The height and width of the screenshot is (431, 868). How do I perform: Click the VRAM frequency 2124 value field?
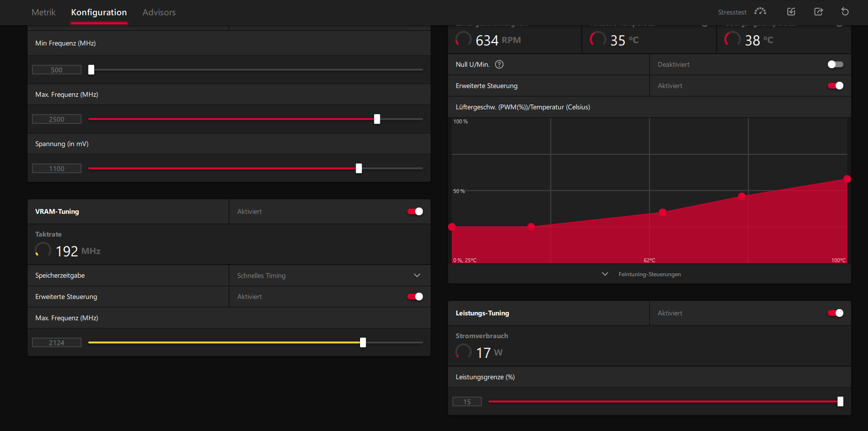[x=57, y=342]
